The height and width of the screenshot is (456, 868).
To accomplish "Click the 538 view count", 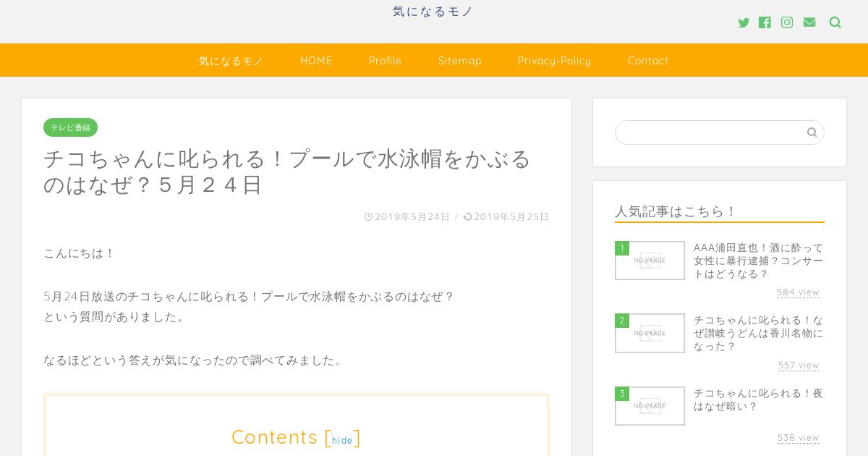I will [799, 438].
